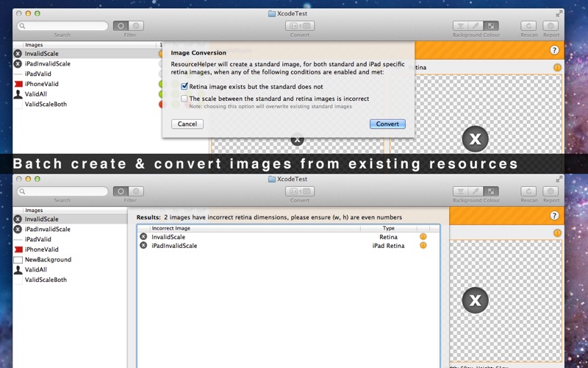Click the warning icon on the InvalidScale Results row

(423, 237)
